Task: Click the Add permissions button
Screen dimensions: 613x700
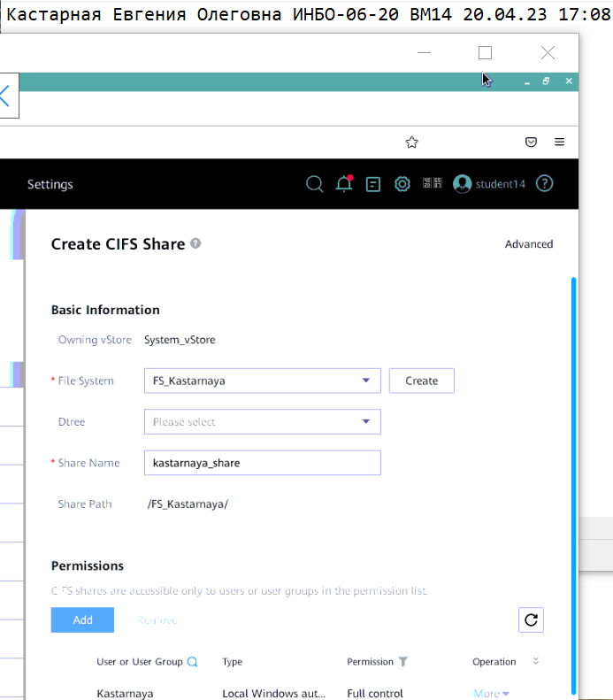Action: (82, 620)
